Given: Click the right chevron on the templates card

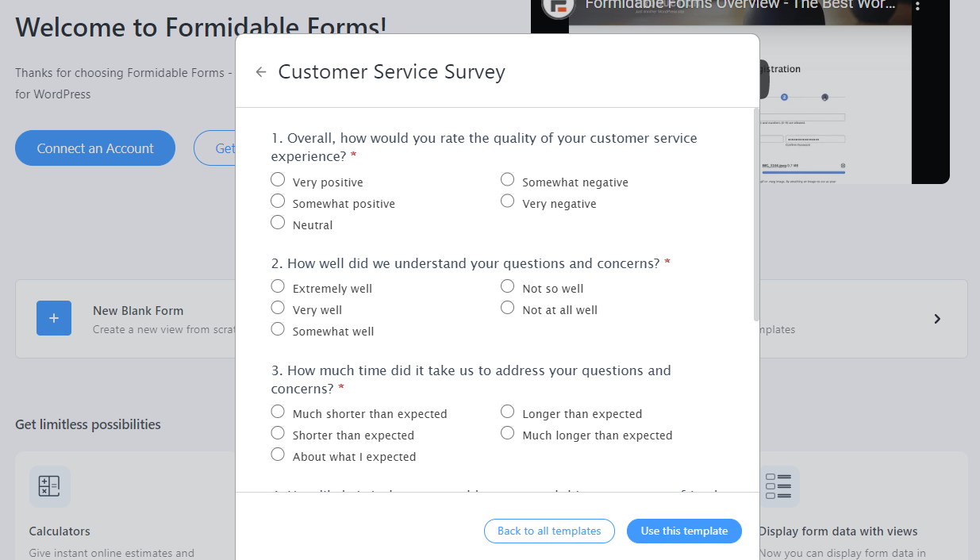Looking at the screenshot, I should [936, 318].
